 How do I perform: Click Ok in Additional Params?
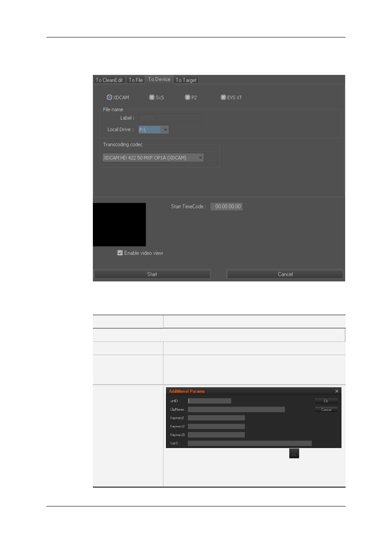pos(326,401)
